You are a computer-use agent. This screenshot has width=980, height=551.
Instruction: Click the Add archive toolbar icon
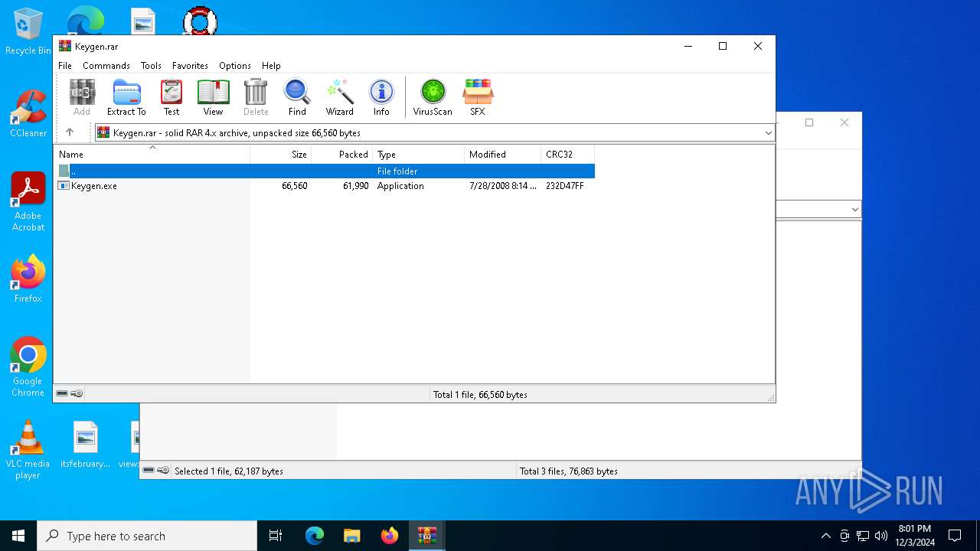(82, 97)
